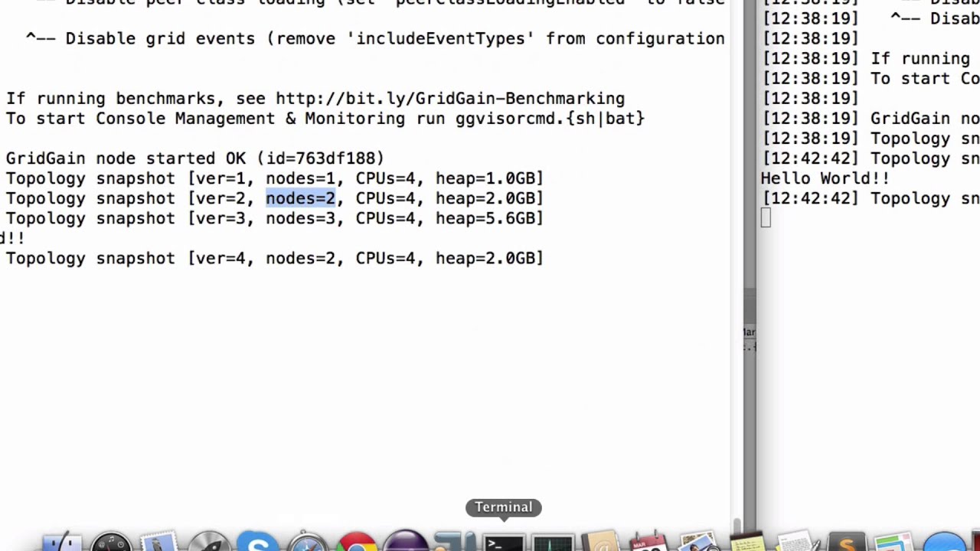Open Finder from the Dock
Image resolution: width=980 pixels, height=551 pixels.
click(61, 541)
